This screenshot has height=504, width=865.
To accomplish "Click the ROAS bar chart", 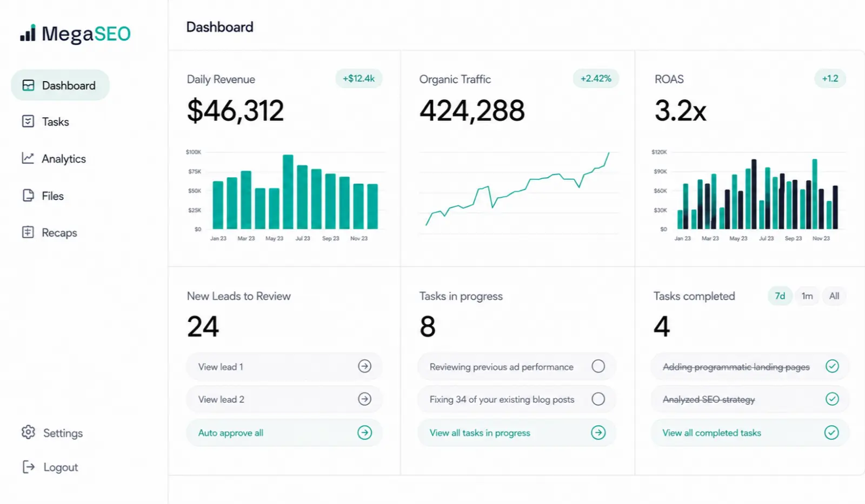I will tap(749, 196).
